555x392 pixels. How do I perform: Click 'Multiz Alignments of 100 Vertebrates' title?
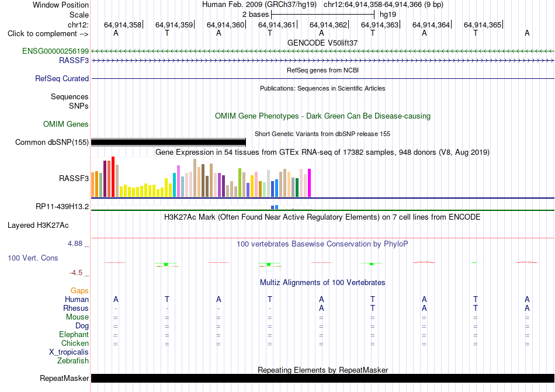pos(322,282)
